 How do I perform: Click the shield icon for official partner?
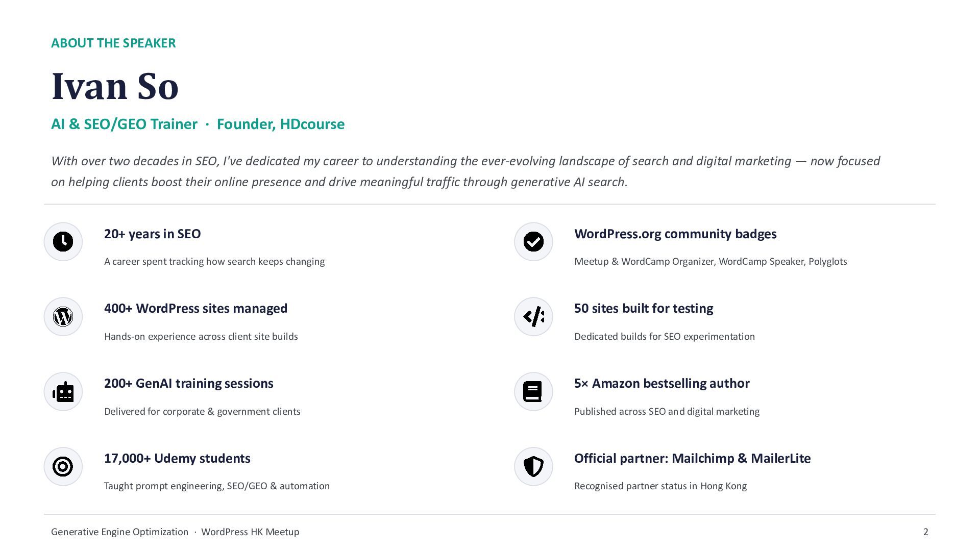(533, 466)
